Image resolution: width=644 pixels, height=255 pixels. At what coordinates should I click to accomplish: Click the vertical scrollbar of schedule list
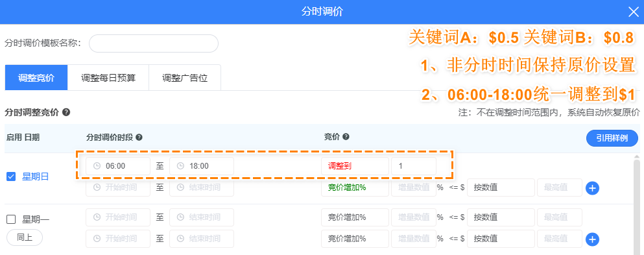click(637, 204)
